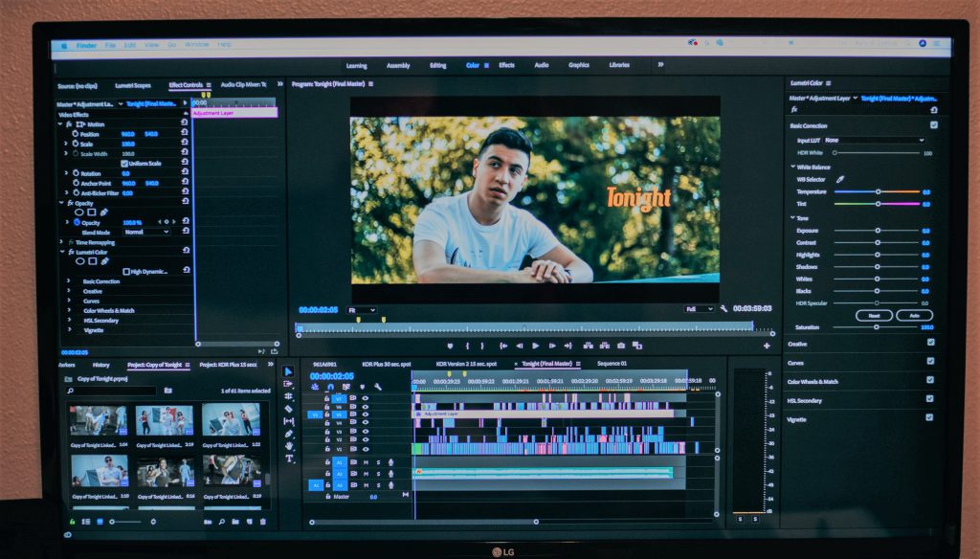Toggle Vignette section checkbox
This screenshot has width=980, height=559.
(x=929, y=417)
